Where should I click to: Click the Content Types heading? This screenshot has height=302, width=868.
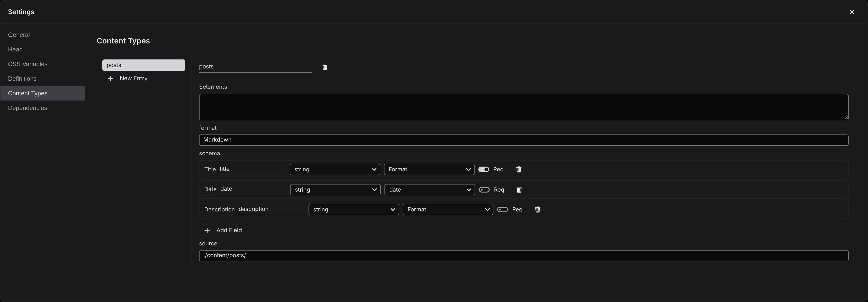[x=123, y=41]
